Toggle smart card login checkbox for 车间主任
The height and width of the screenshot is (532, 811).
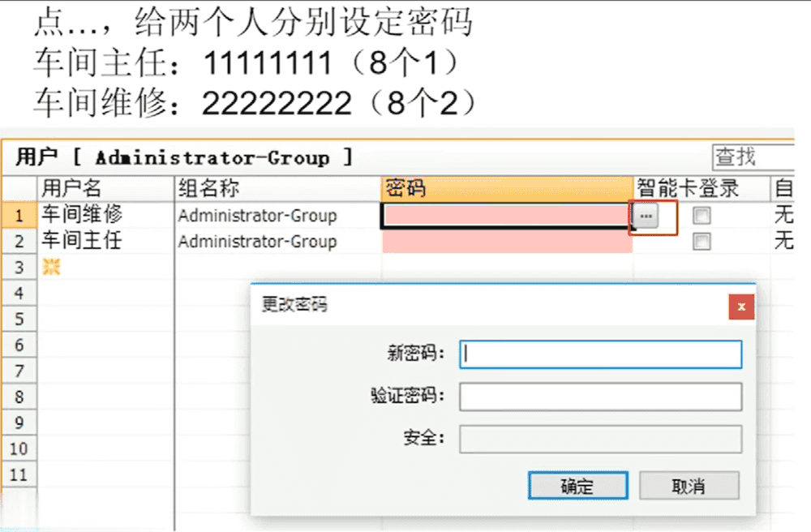click(702, 242)
